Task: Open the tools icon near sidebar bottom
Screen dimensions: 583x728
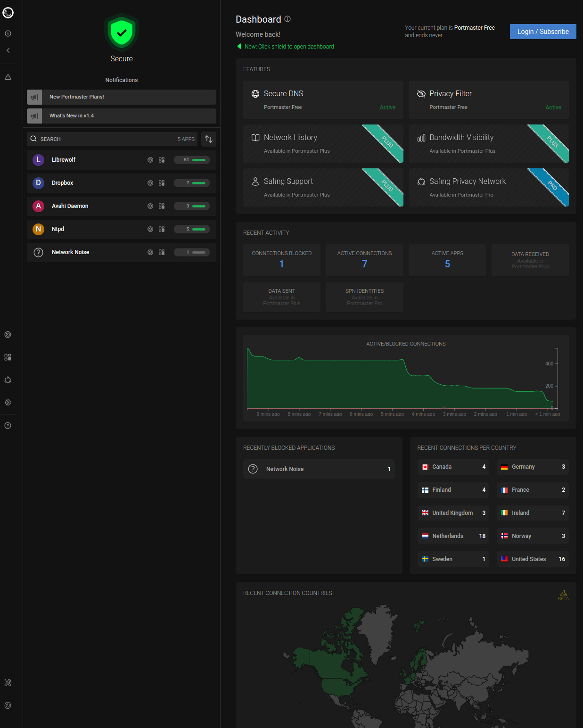Action: click(x=8, y=683)
